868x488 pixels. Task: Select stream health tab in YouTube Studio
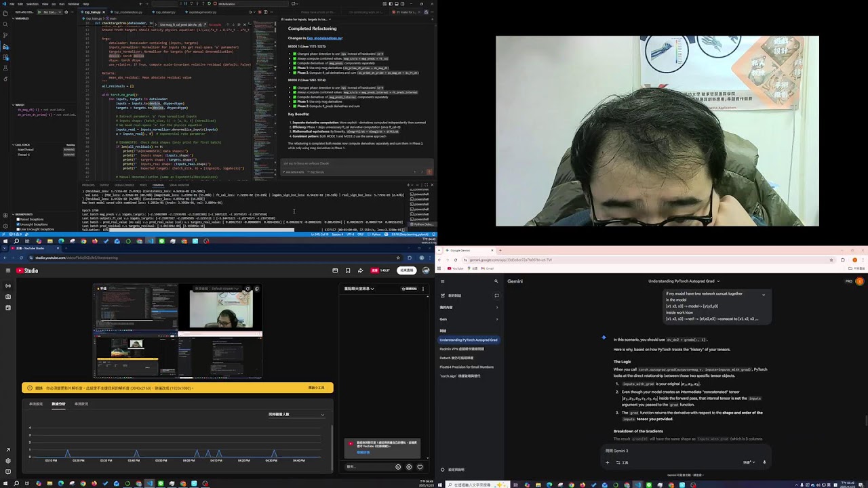[x=81, y=404]
